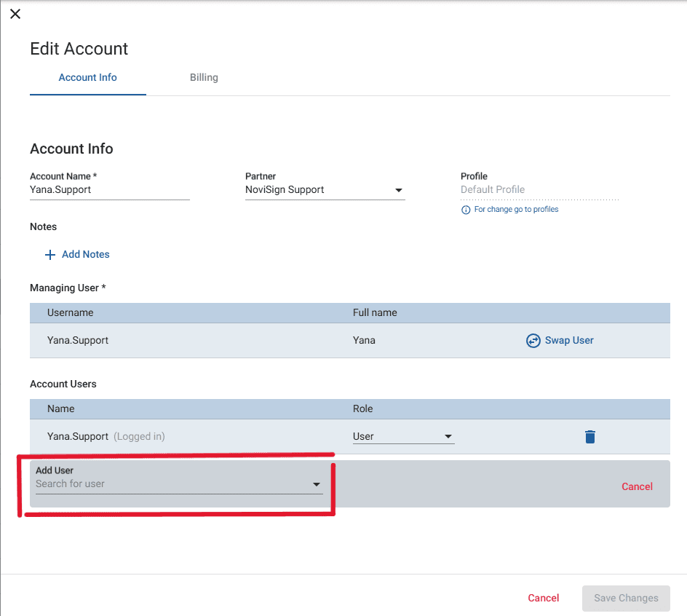Open the Search for user dropdown
This screenshot has width=687, height=616.
[175, 483]
